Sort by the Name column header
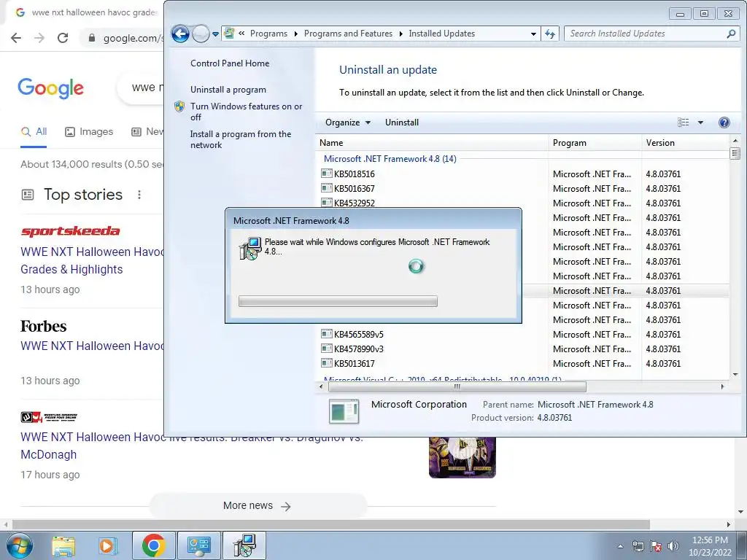 (x=432, y=143)
